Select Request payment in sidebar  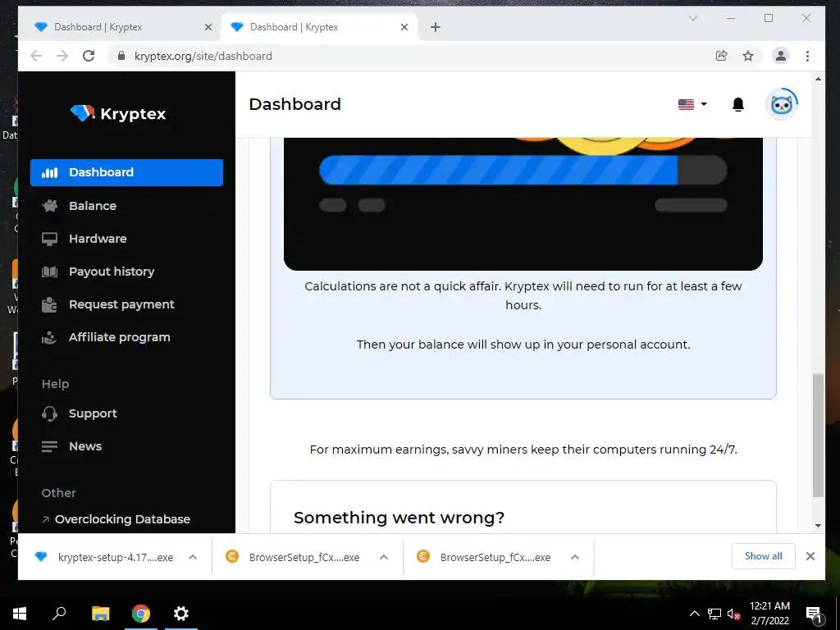121,304
